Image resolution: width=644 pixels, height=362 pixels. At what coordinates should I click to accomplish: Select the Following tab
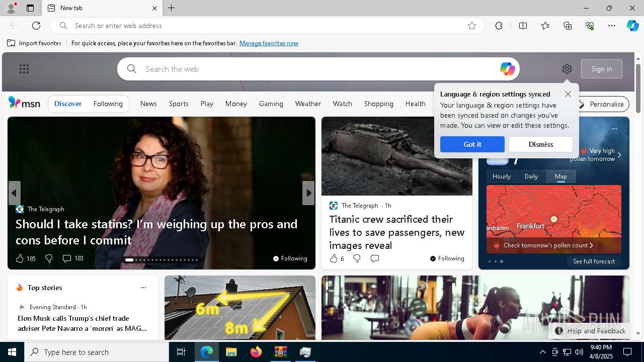point(108,104)
